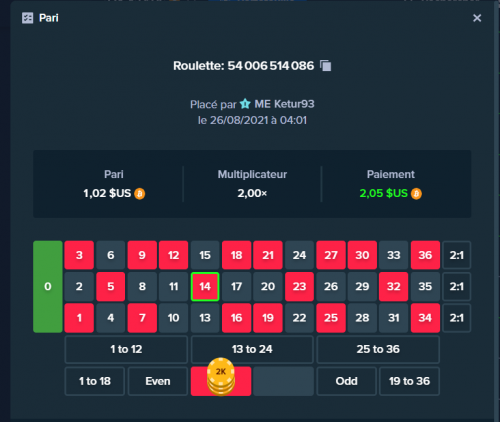Click the 25 to 36 dozen bet
The image size is (500, 422).
tap(378, 349)
